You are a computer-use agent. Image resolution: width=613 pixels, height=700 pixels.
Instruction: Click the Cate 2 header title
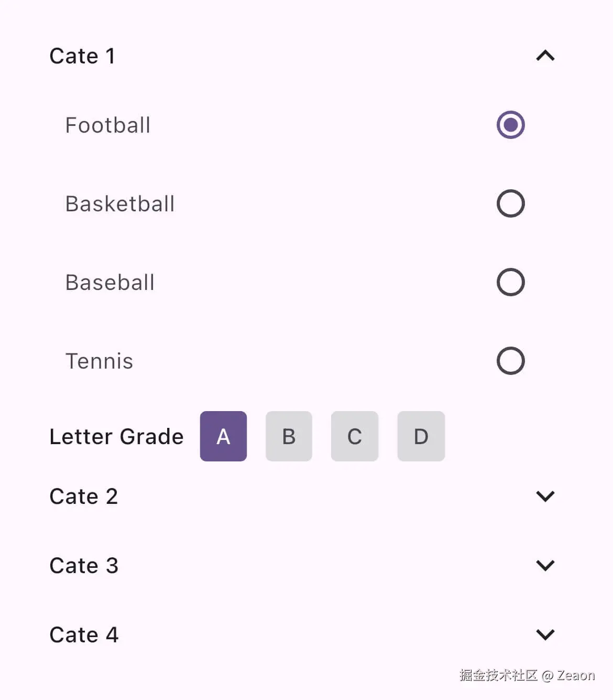pyautogui.click(x=84, y=497)
